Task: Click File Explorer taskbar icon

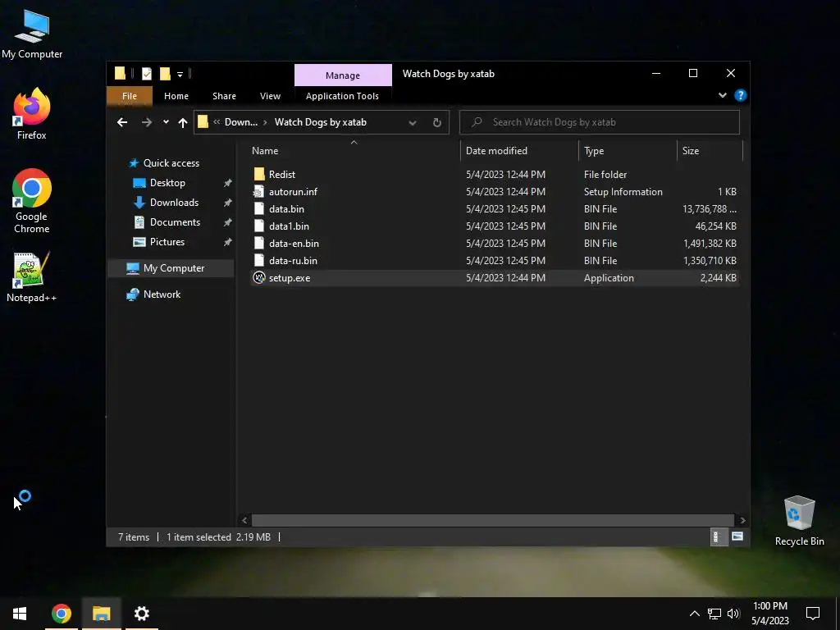Action: coord(101,614)
